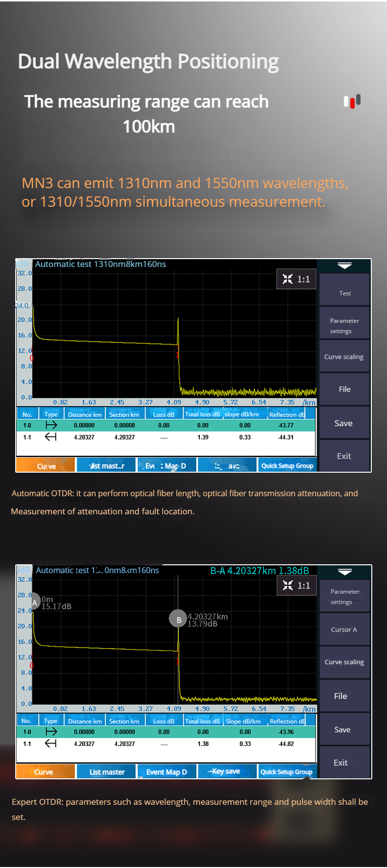This screenshot has width=387, height=868.
Task: Select cursor marker A on the trace
Action: 34,603
